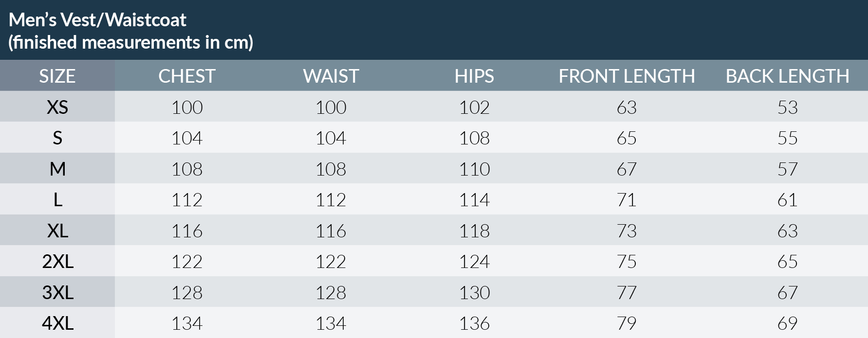The height and width of the screenshot is (338, 868).
Task: Click the XS hips value 102
Action: click(474, 107)
